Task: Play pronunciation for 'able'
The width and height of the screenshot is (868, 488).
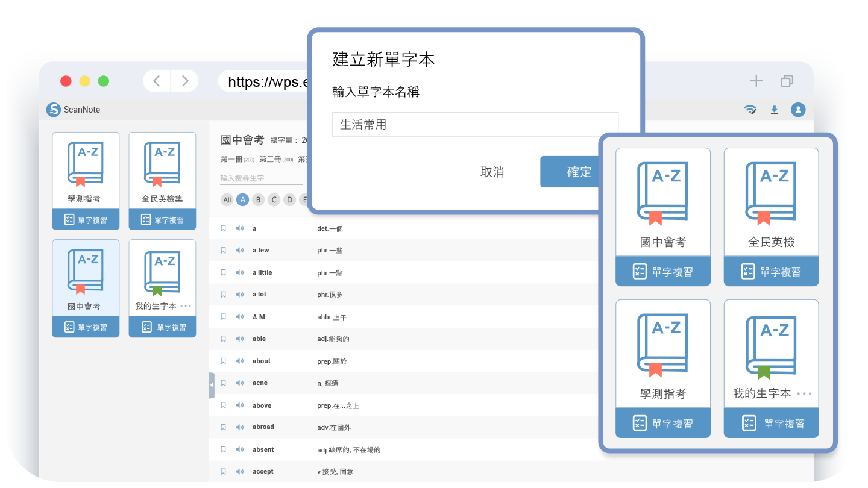Action: coord(240,339)
